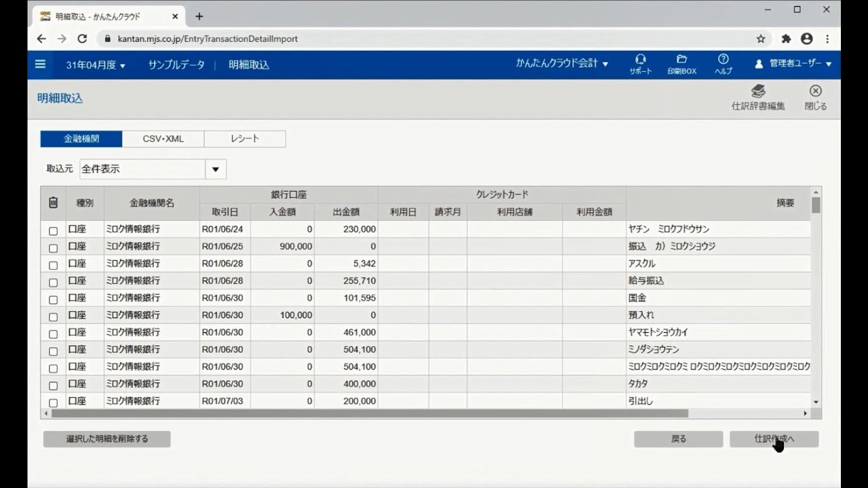868x488 pixels.
Task: Click the ヤチン ミロクフドウサン description cell
Action: coord(719,229)
